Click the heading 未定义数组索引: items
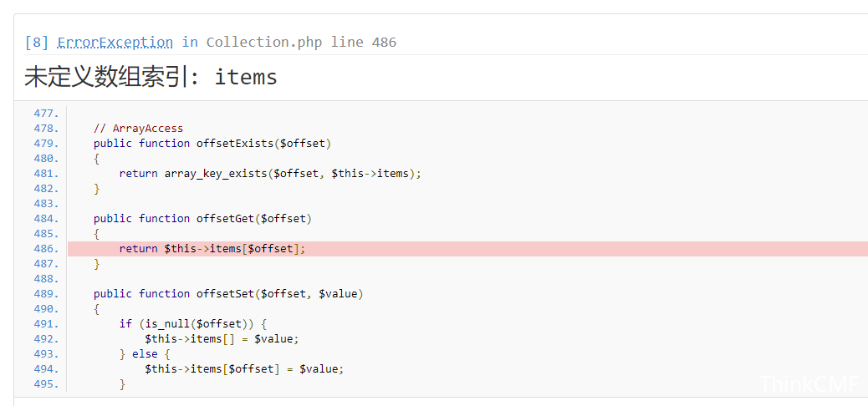Image resolution: width=868 pixels, height=406 pixels. pos(151,77)
